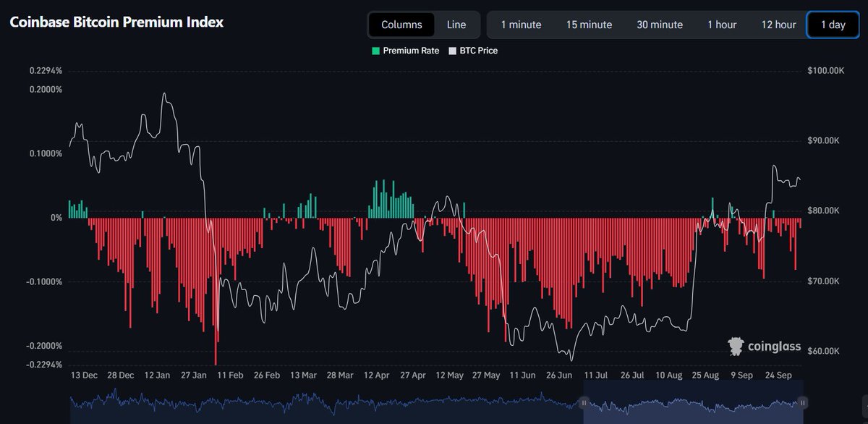Toggle the Premium Rate legend series
The width and height of the screenshot is (868, 424).
405,51
